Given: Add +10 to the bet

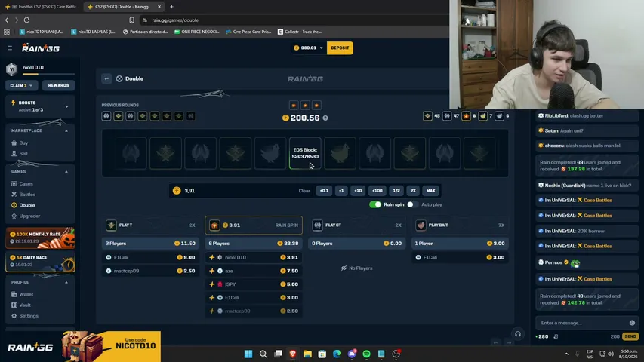Looking at the screenshot, I should coord(358,191).
